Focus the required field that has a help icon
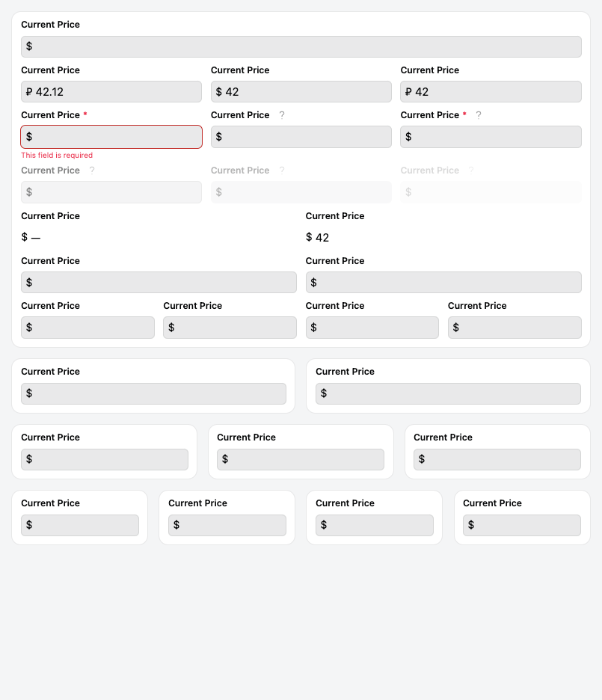 click(x=491, y=137)
